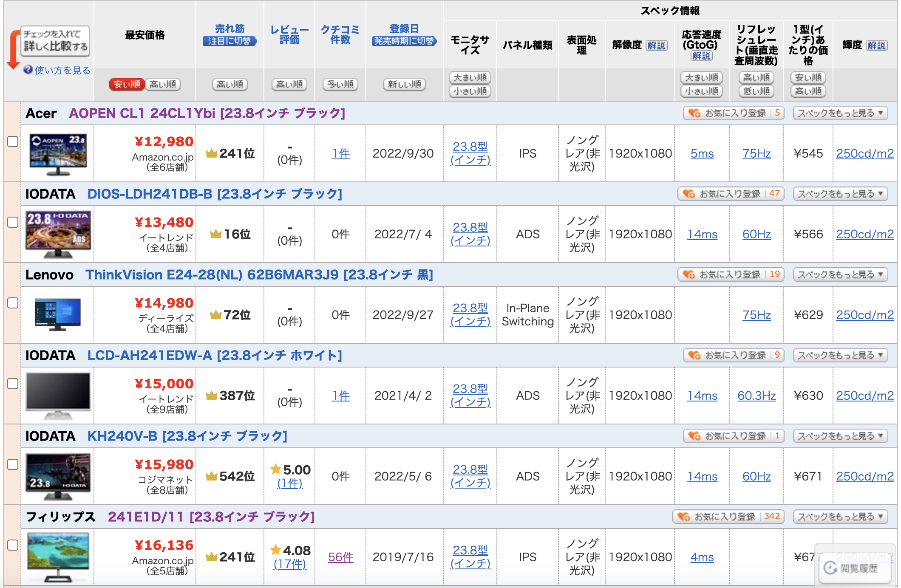Sort monitor size 小さい順
901x588 pixels.
[x=470, y=91]
